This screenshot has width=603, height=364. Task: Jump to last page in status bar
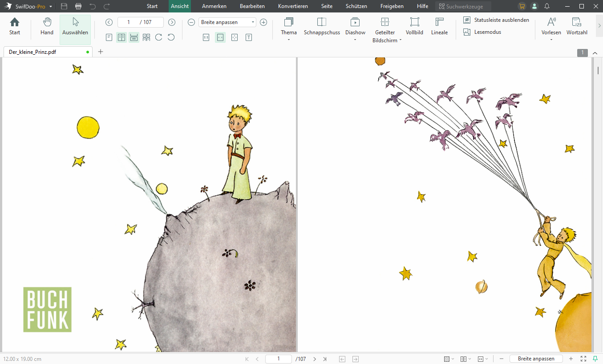pyautogui.click(x=325, y=359)
